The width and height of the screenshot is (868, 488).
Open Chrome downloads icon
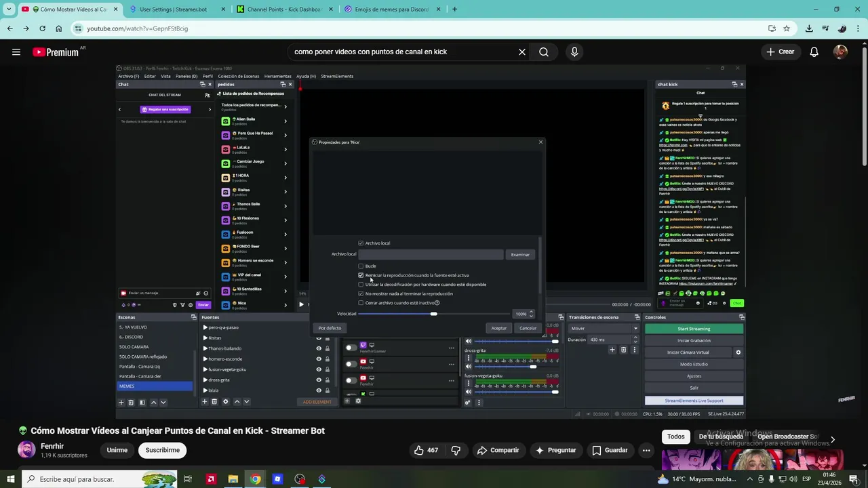click(809, 28)
